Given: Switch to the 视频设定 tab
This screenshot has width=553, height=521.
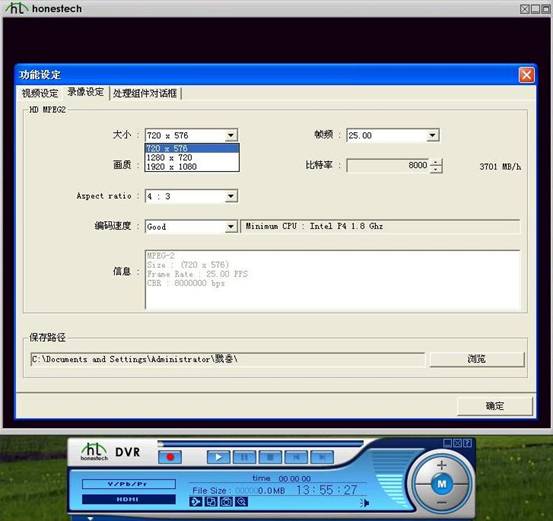Looking at the screenshot, I should [40, 93].
